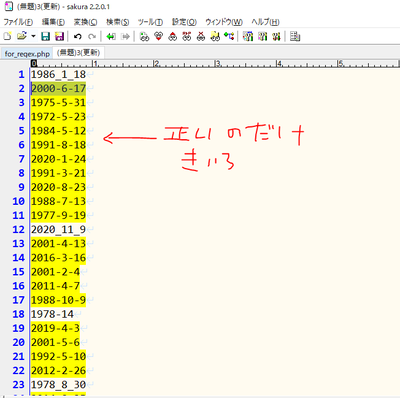Image resolution: width=400 pixels, height=398 pixels.
Task: Find previous match with up-arrow binoculars
Action: (173, 36)
